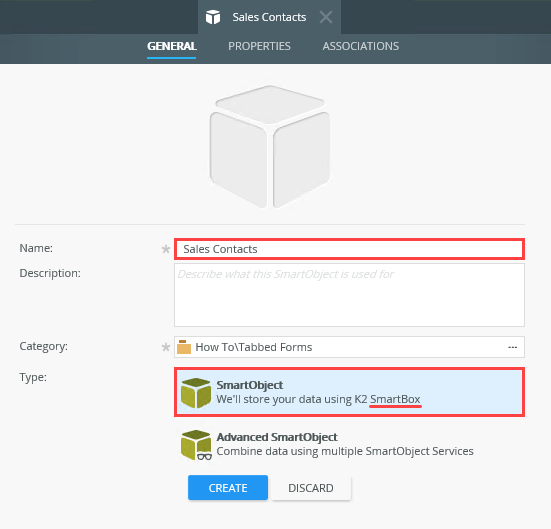Click the cube icon in Sales Contacts tab
The width and height of the screenshot is (551, 529).
[x=213, y=17]
